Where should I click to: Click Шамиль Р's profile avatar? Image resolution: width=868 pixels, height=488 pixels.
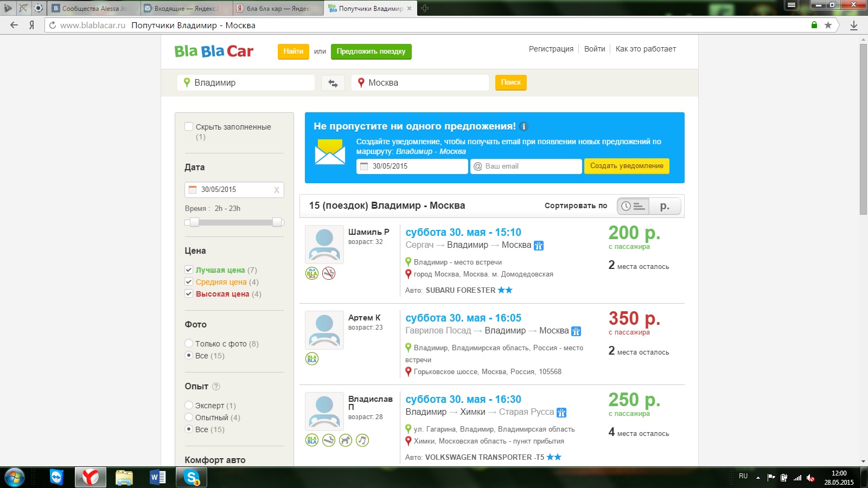pyautogui.click(x=324, y=244)
